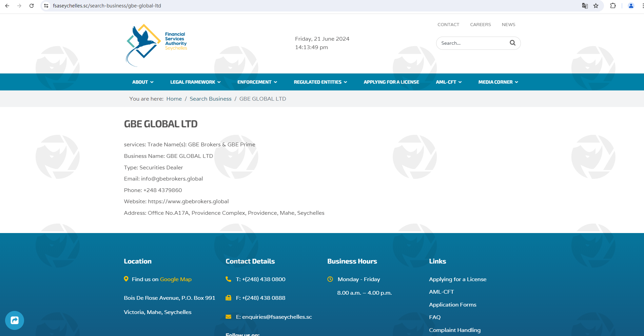Image resolution: width=644 pixels, height=336 pixels.
Task: Open the Google Map link
Action: [x=176, y=279]
